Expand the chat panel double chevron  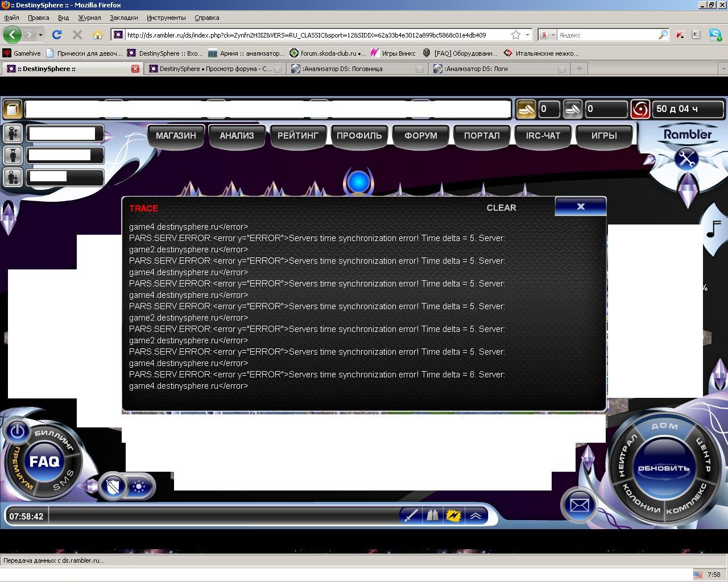click(x=475, y=516)
